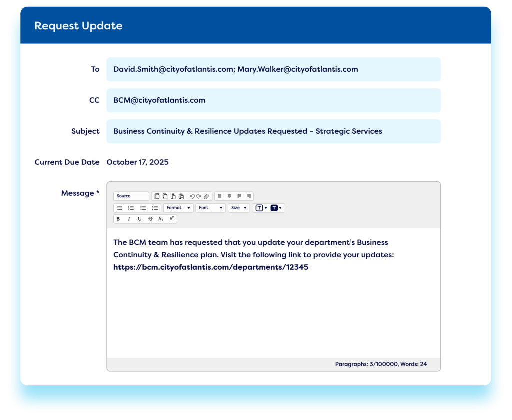Screen dimensions: 512x420
Task: Open the Size dropdown
Action: (x=239, y=208)
